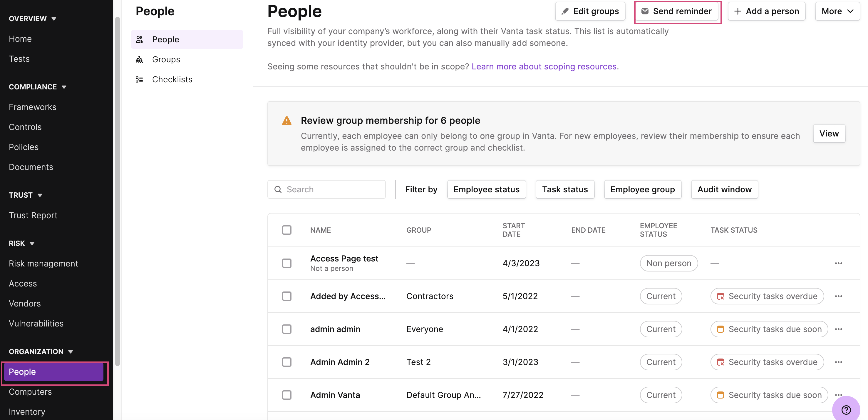Open Vulnerabilities in sidebar
Image resolution: width=868 pixels, height=420 pixels.
pyautogui.click(x=36, y=324)
